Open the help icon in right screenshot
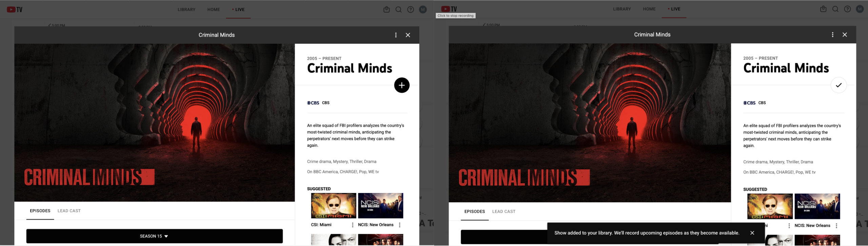This screenshot has height=246, width=868. click(x=847, y=9)
